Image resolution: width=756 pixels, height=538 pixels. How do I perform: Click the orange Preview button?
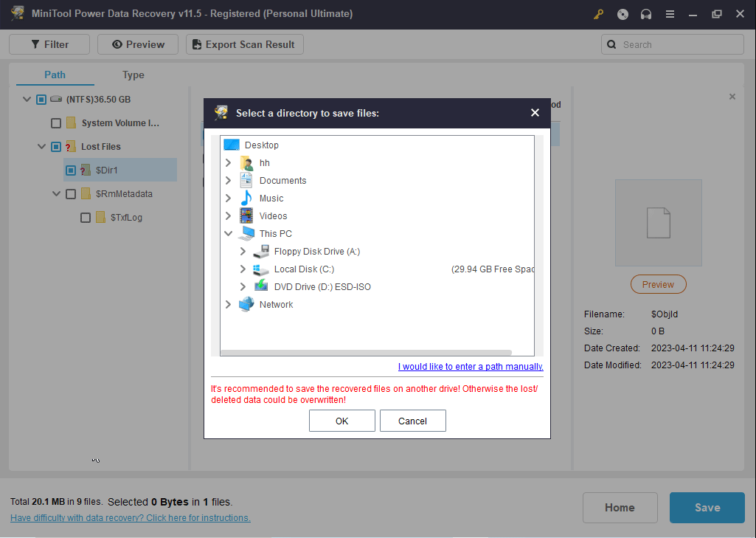point(658,284)
